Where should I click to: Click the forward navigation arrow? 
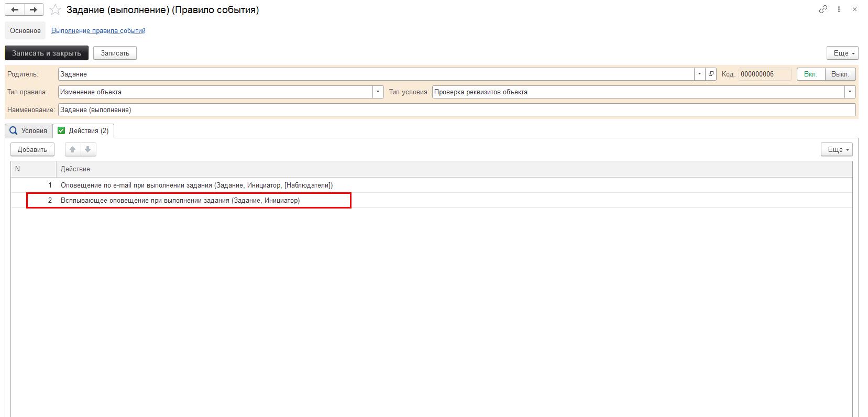pos(34,10)
